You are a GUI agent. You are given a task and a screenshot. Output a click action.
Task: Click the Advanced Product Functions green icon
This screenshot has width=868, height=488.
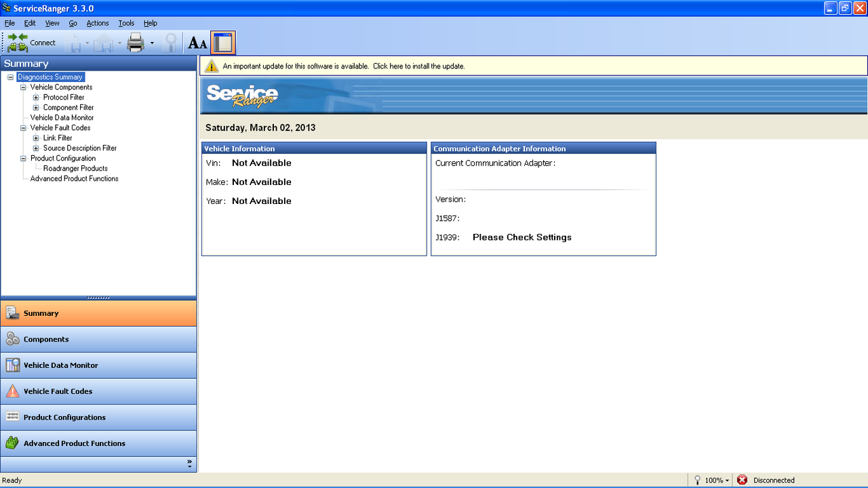(x=12, y=443)
